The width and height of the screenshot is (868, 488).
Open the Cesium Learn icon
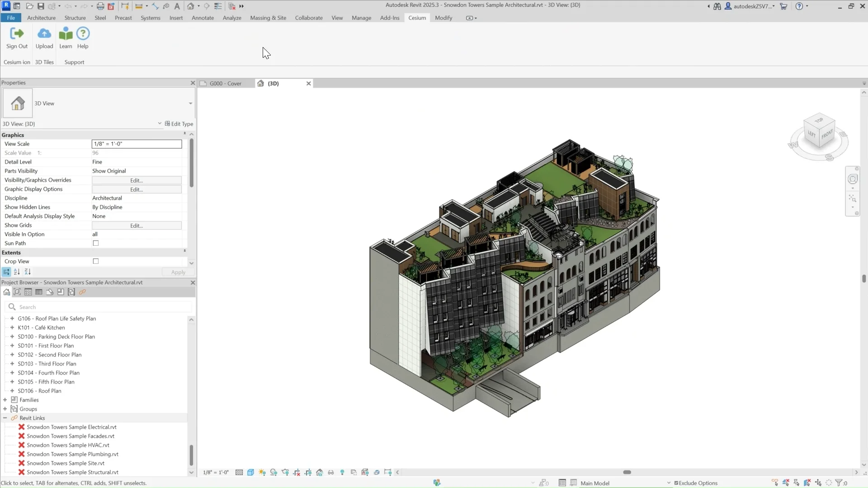[x=66, y=34]
